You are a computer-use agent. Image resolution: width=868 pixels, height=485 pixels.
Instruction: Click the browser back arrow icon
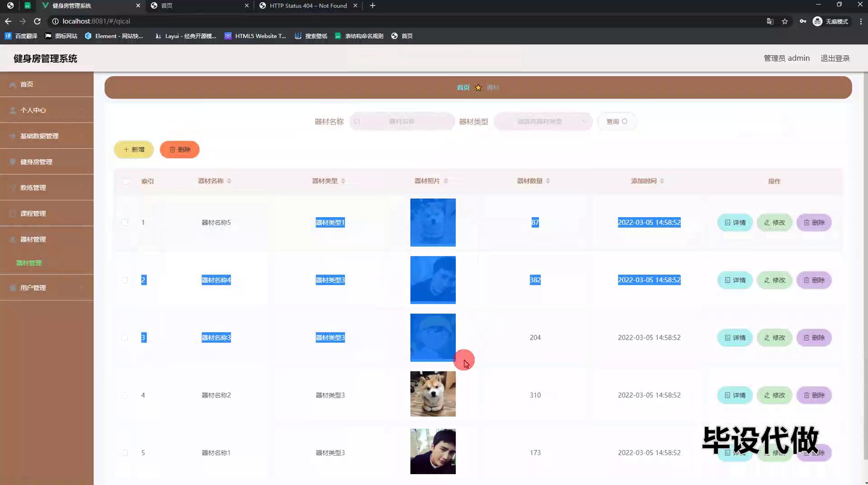click(x=8, y=21)
